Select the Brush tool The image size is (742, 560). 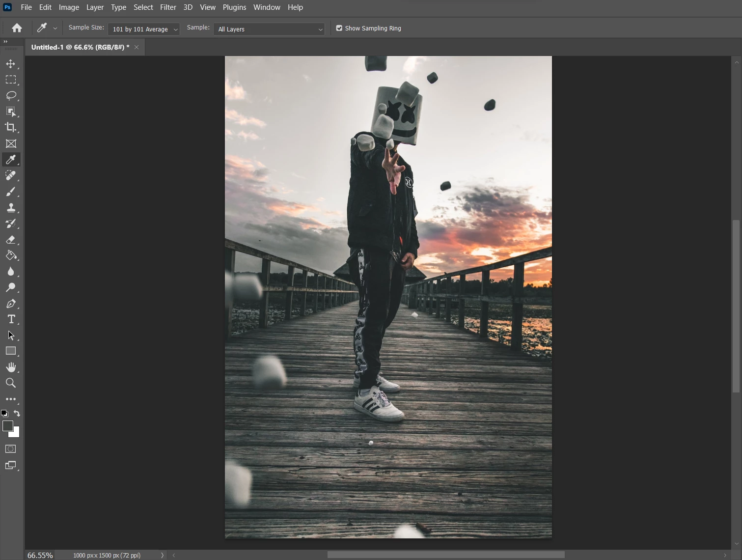(x=11, y=192)
